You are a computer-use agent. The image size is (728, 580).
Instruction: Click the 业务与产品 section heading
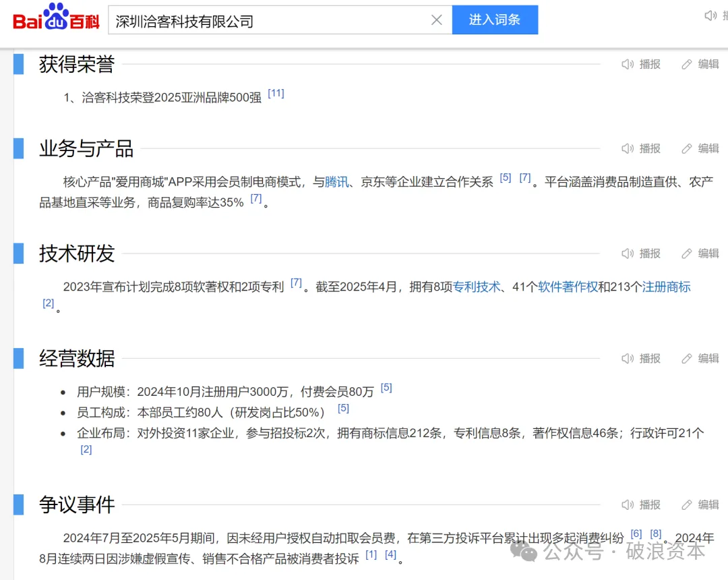point(86,148)
